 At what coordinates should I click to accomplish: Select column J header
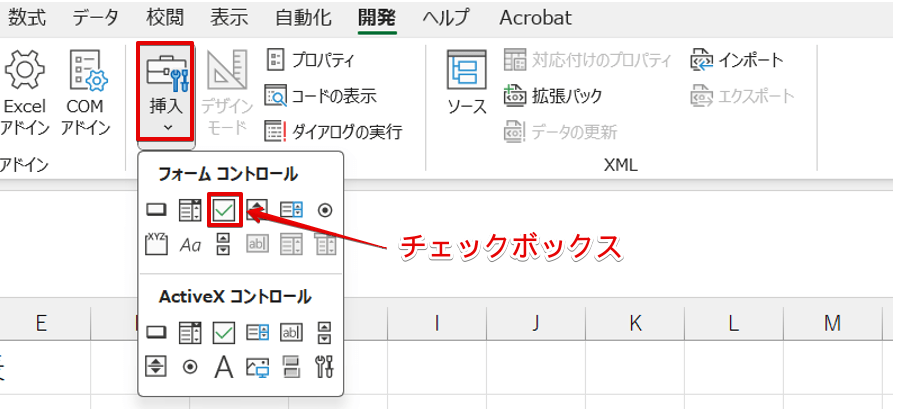point(536,323)
